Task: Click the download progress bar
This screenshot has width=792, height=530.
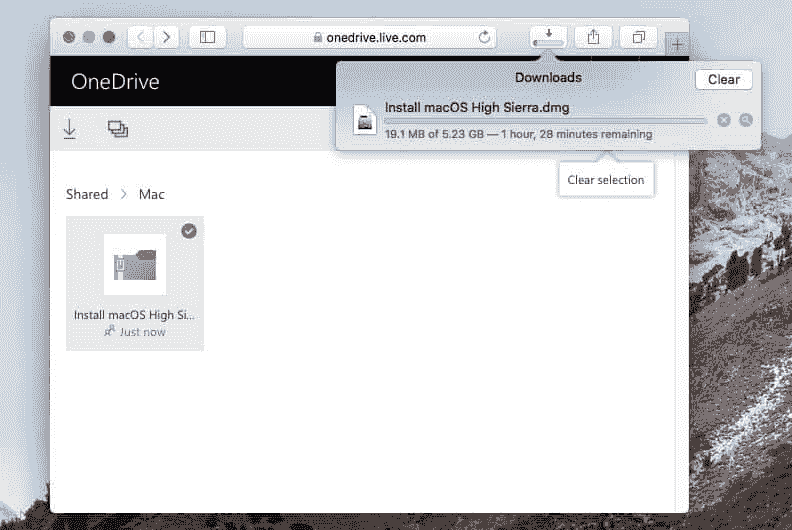Action: pos(546,121)
